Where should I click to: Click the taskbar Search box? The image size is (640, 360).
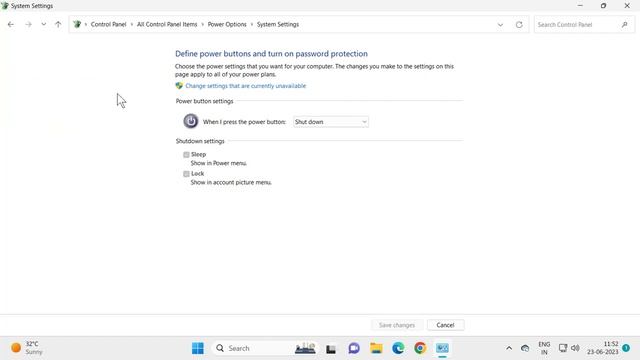(x=266, y=348)
